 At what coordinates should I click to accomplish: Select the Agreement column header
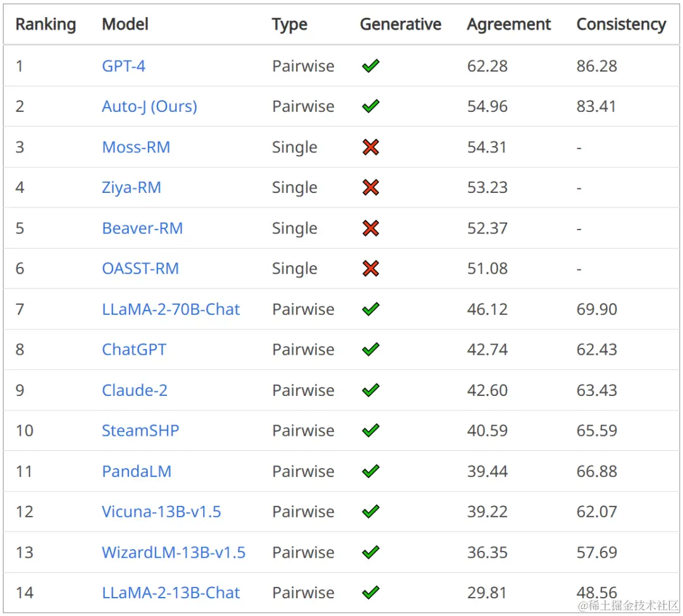(508, 25)
